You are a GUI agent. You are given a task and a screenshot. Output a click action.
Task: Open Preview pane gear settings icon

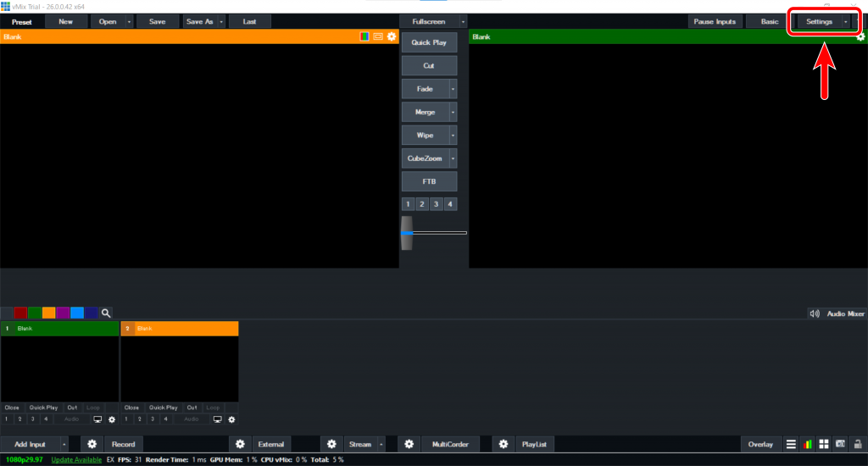click(392, 36)
